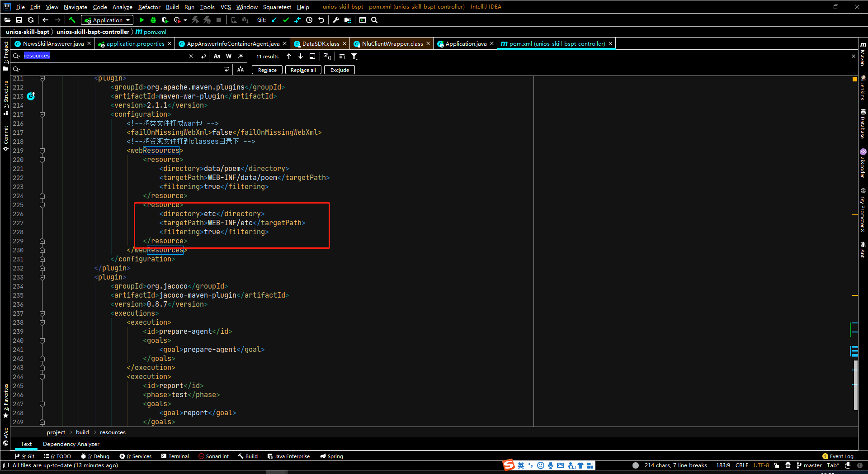Open the VCS menu
This screenshot has height=474, width=868.
(226, 7)
